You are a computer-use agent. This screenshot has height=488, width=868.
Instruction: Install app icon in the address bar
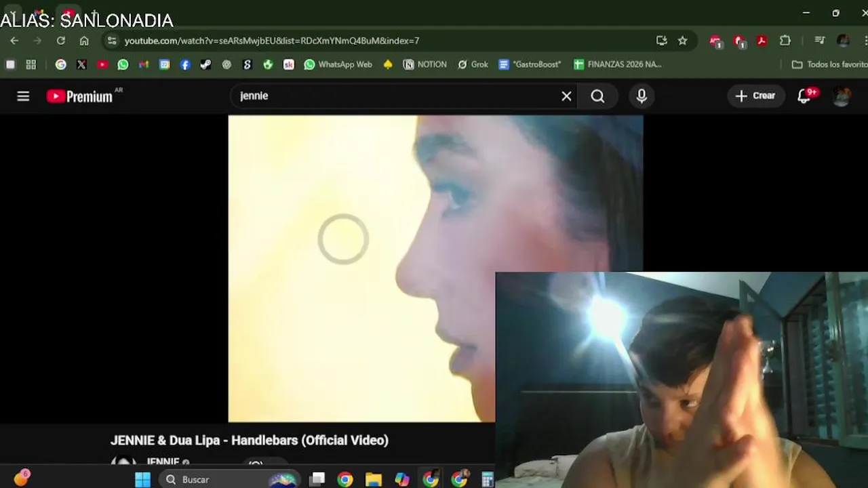(x=662, y=41)
